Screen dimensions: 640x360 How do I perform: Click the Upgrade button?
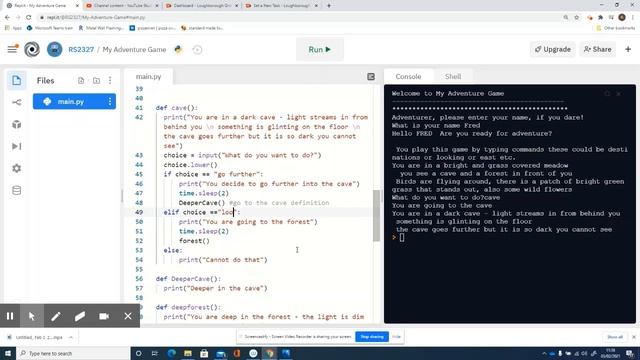tap(553, 49)
